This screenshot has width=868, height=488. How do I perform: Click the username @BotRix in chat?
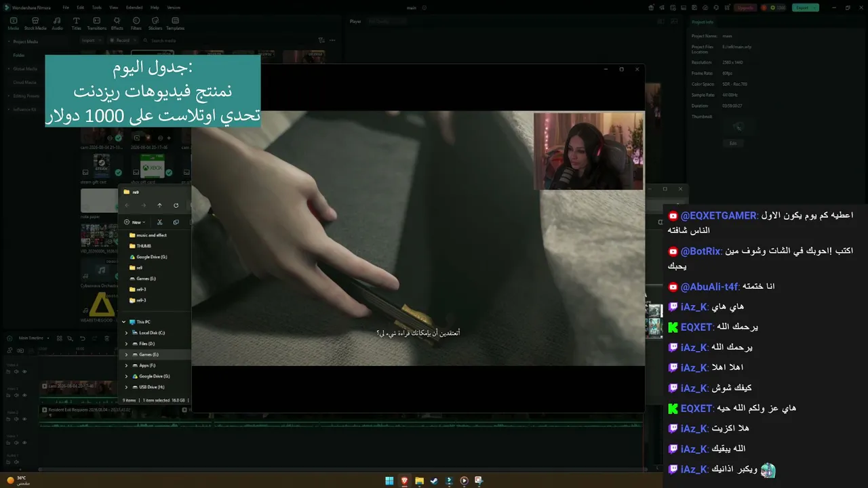[x=701, y=251]
